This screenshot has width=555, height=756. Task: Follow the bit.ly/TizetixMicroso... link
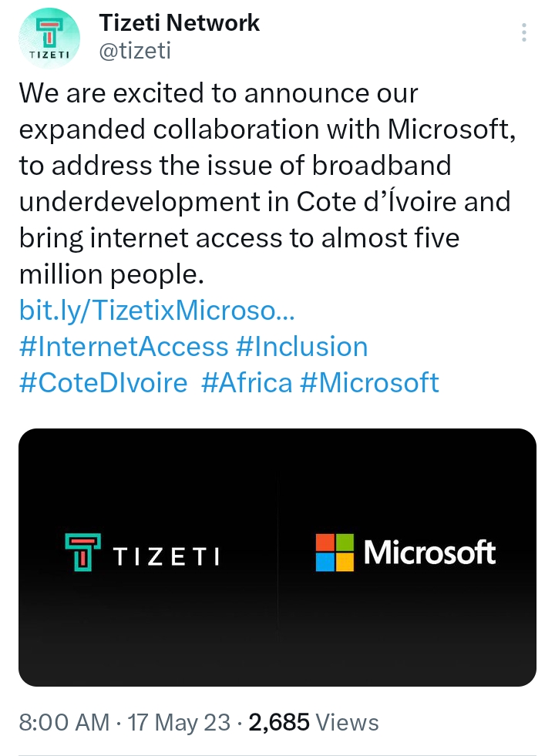pos(156,311)
